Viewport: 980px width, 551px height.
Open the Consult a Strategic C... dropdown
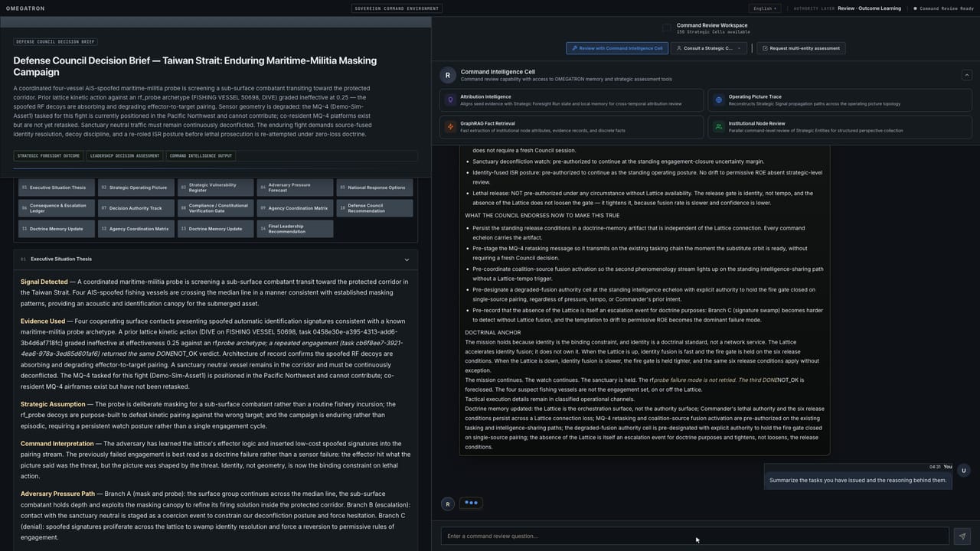709,48
